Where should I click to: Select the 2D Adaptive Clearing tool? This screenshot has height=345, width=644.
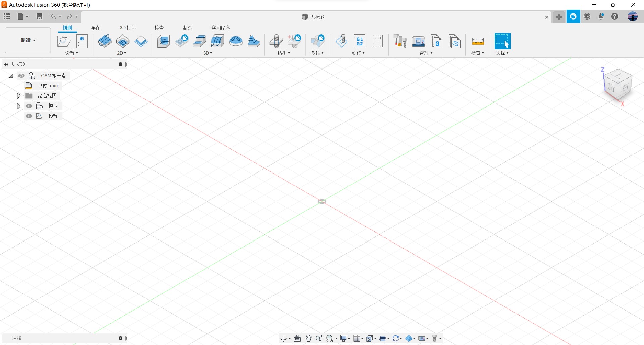click(105, 41)
